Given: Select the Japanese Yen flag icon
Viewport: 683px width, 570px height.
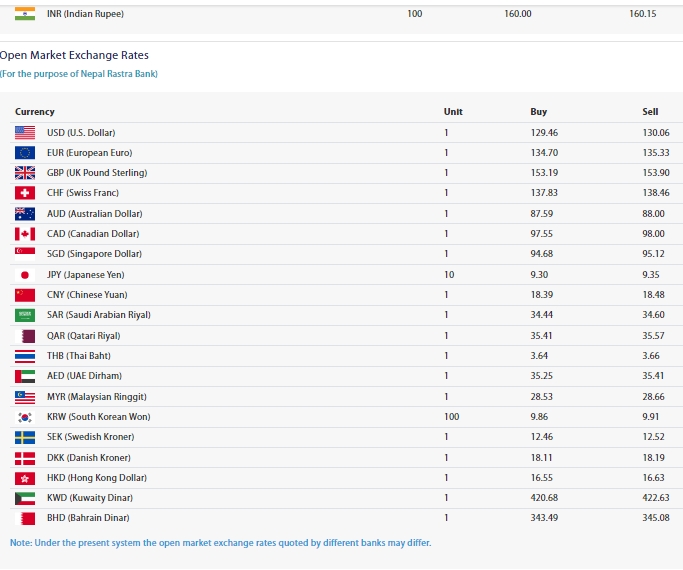Looking at the screenshot, I should tap(25, 275).
